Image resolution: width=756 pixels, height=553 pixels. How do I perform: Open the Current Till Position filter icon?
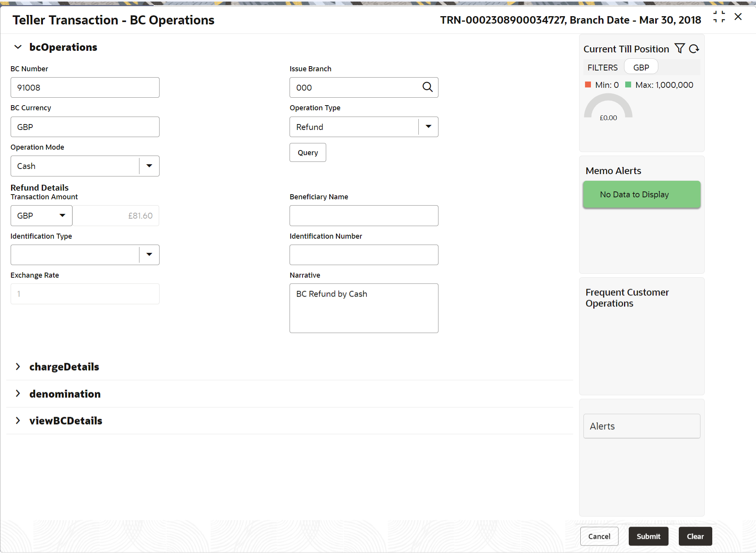[680, 48]
